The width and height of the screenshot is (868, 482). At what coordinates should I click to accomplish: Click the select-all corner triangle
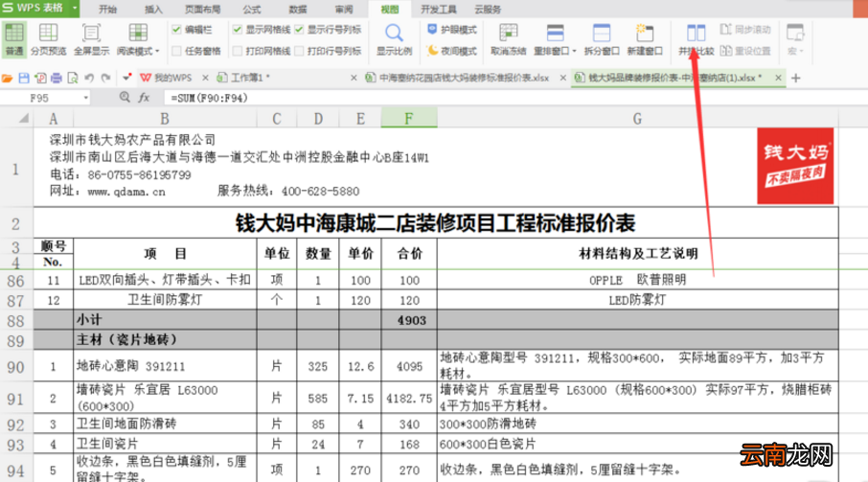tap(24, 119)
